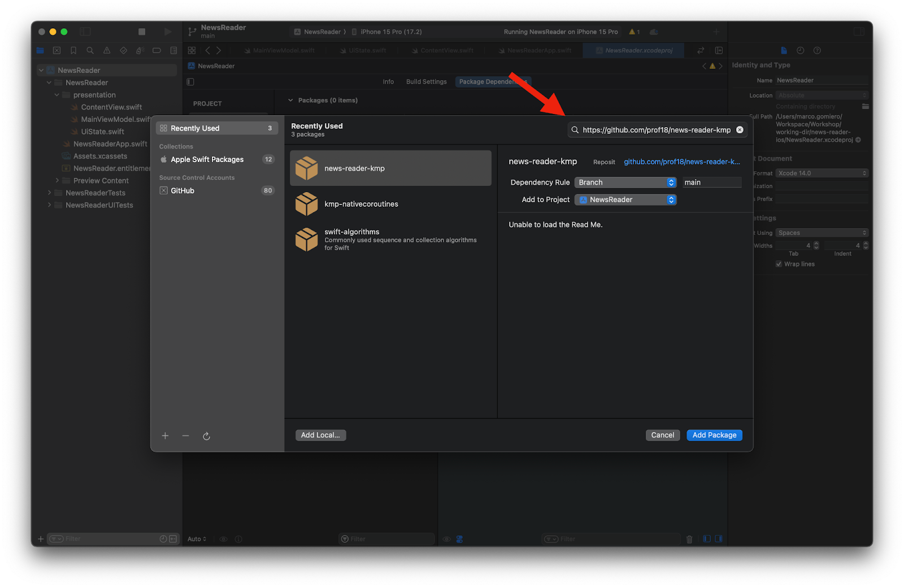
Task: Open the Bookmark navigator
Action: pos(73,50)
